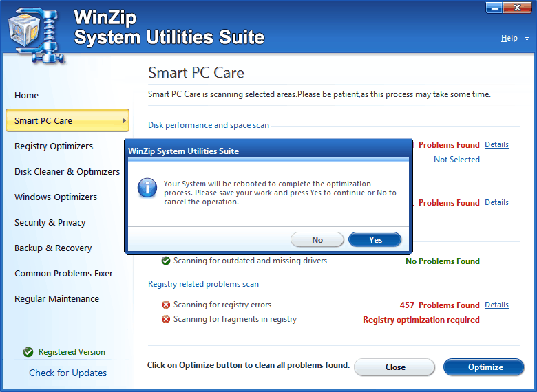The image size is (537, 392).
Task: Click red error icon beside fragments in registry
Action: tap(166, 320)
